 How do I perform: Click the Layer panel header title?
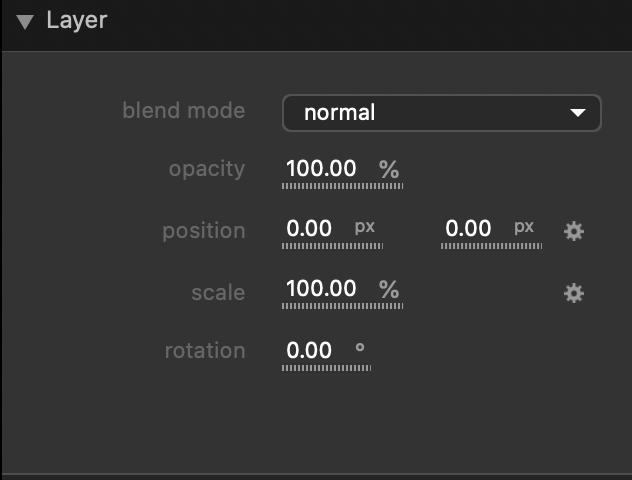click(x=76, y=20)
